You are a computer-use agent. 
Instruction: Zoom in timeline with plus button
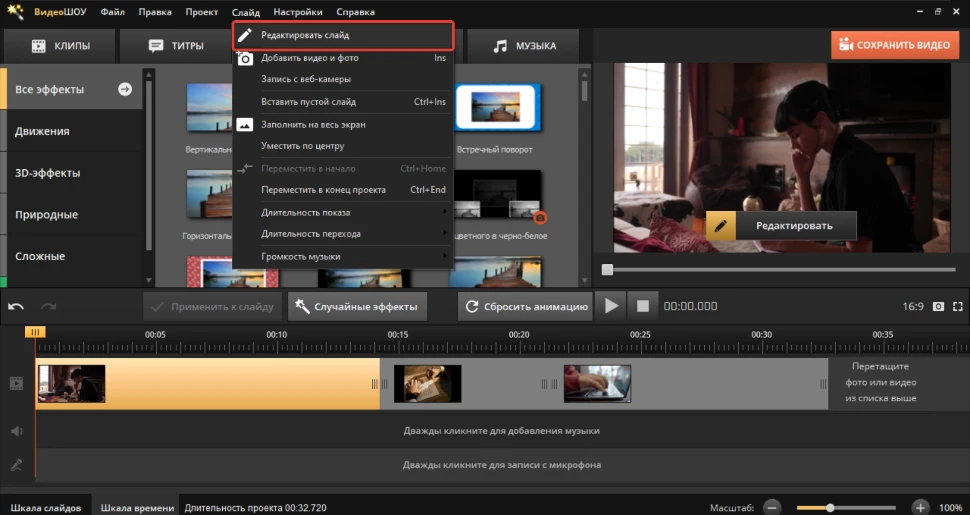point(921,508)
